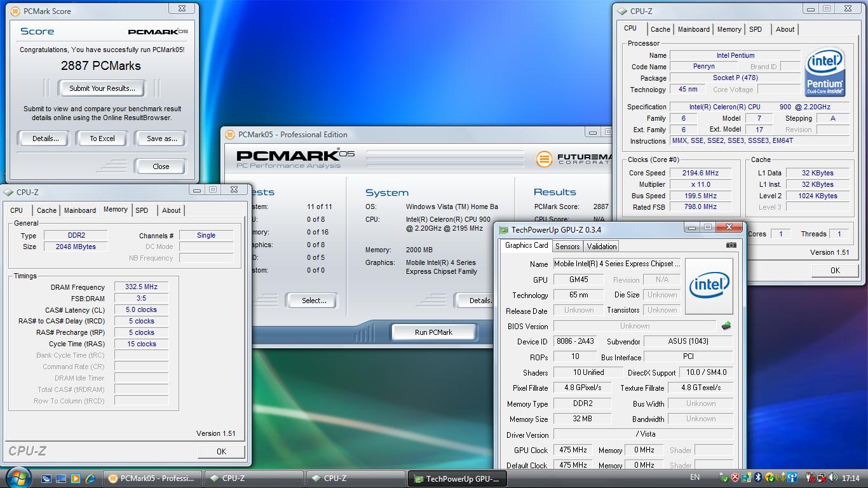Click Rated FSB value 798.0 MHz
The image size is (868, 488).
coord(701,207)
